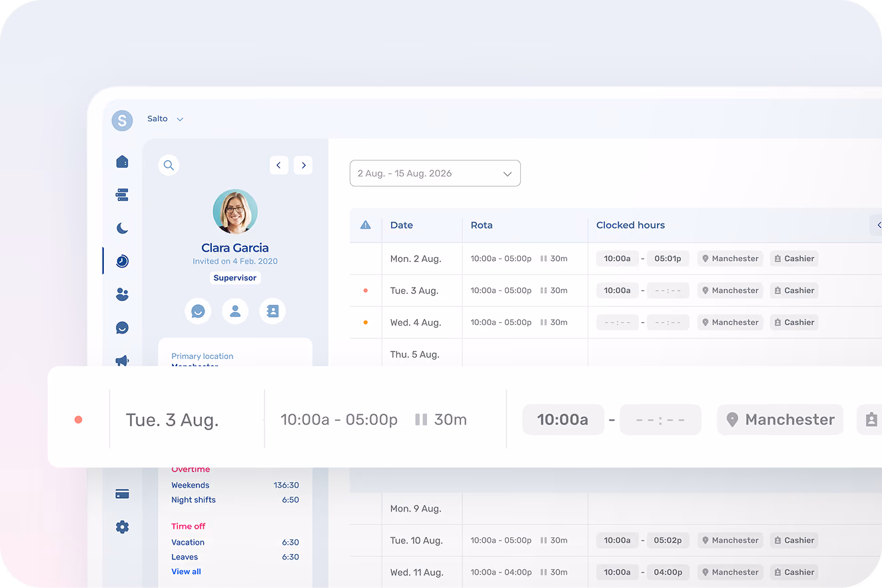Click red alert dot in small Tue. 3 Aug. row
Viewport: 882px width, 588px height.
coord(365,290)
